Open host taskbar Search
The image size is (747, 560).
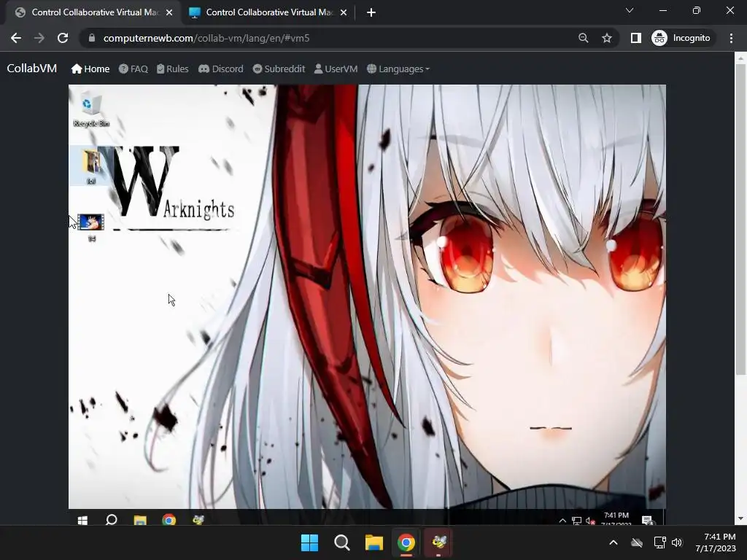point(341,542)
